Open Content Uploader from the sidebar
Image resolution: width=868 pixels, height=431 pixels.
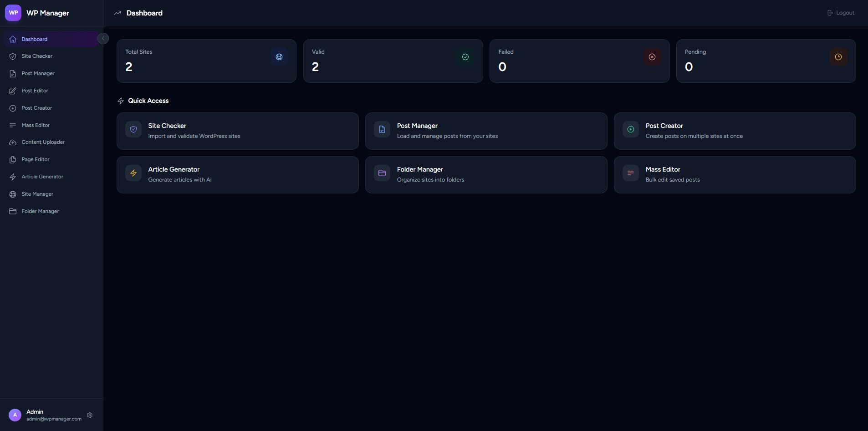coord(51,142)
